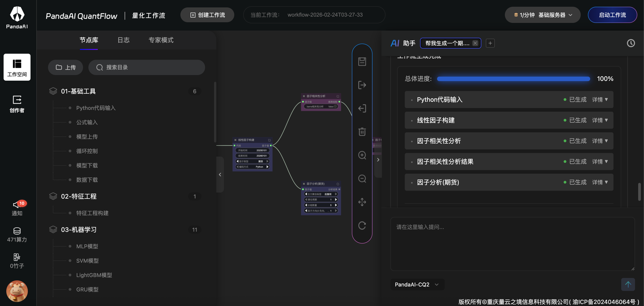Click the trash delete icon in canvas toolbar

pyautogui.click(x=362, y=132)
